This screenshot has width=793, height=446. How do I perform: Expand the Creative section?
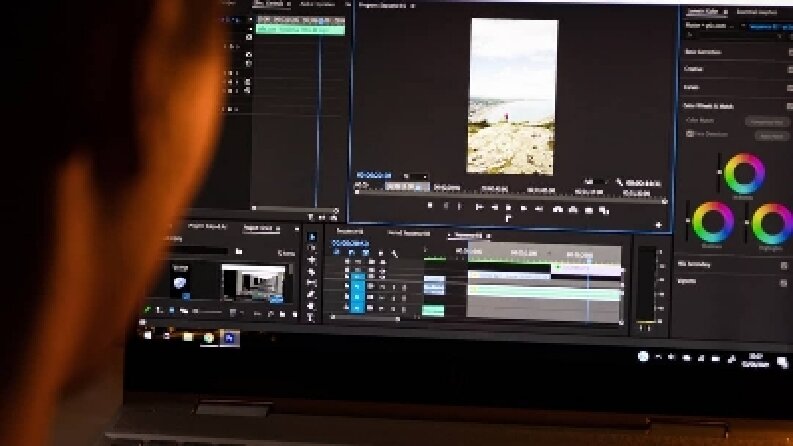[693, 69]
